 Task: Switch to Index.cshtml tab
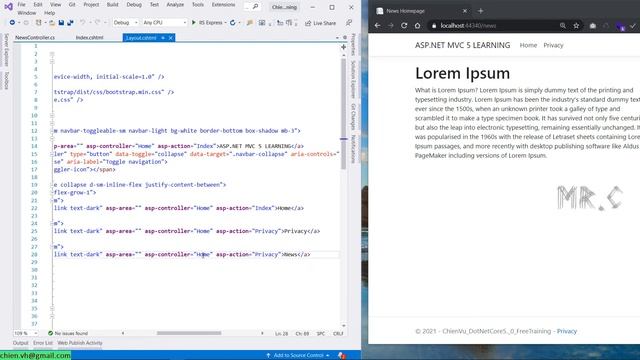pos(89,38)
